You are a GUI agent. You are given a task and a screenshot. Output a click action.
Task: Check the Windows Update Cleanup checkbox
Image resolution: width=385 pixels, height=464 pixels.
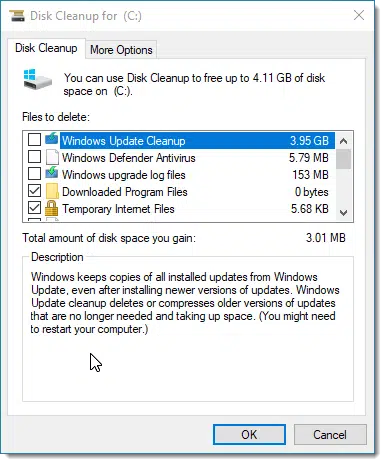34,140
